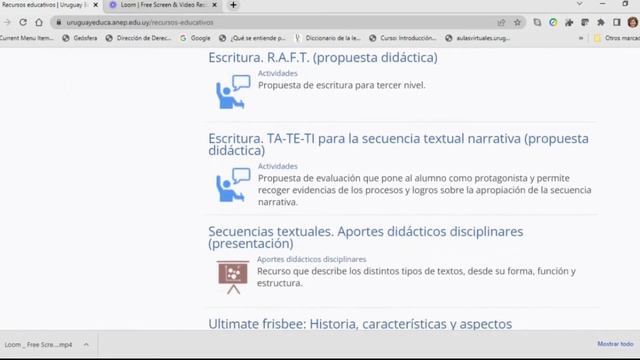Bookmark this page with the star icon
This screenshot has width=640, height=360.
pyautogui.click(x=518, y=22)
